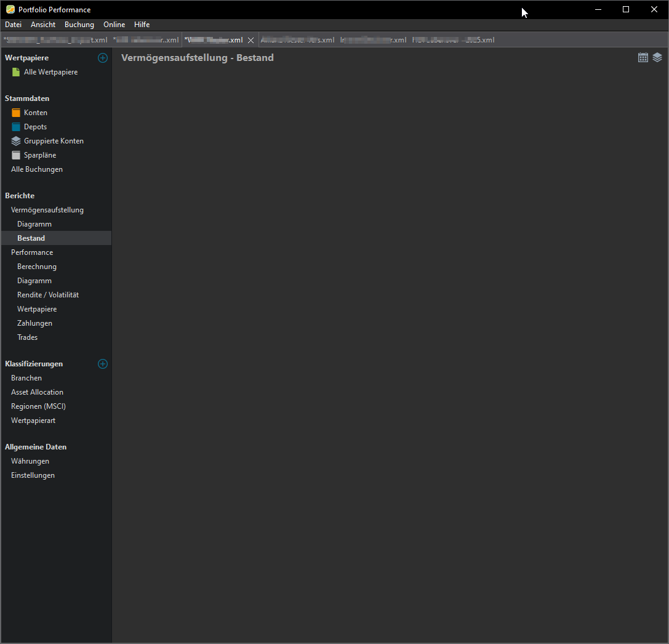Click the stacked layers filter icon
This screenshot has width=669, height=644.
click(x=657, y=57)
